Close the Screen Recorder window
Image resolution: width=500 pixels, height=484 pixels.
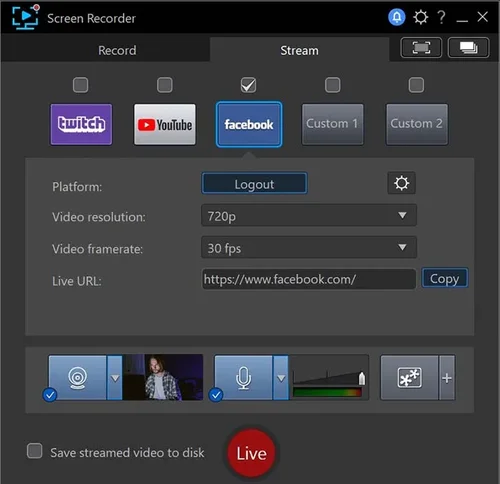point(482,17)
